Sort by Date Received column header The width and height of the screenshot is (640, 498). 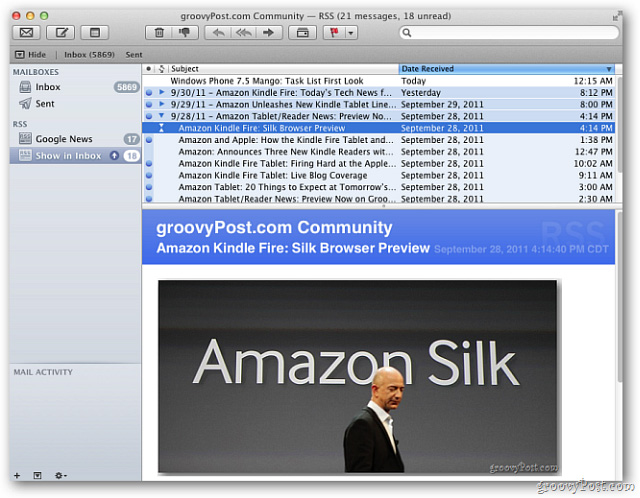[506, 69]
